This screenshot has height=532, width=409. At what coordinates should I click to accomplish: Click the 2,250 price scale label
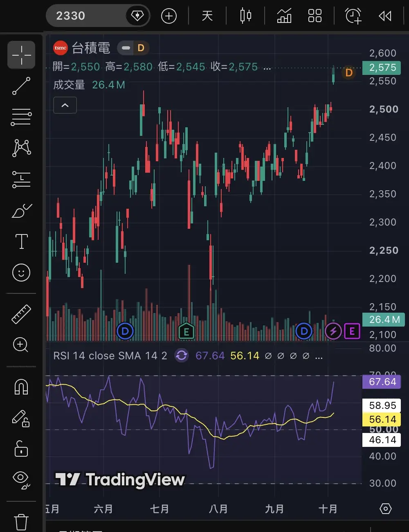pos(384,250)
